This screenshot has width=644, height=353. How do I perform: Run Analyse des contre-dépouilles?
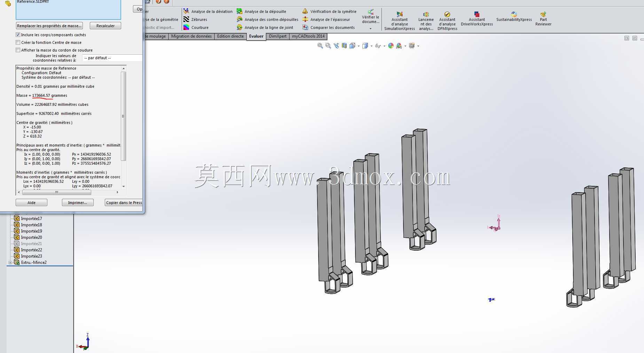(x=267, y=19)
